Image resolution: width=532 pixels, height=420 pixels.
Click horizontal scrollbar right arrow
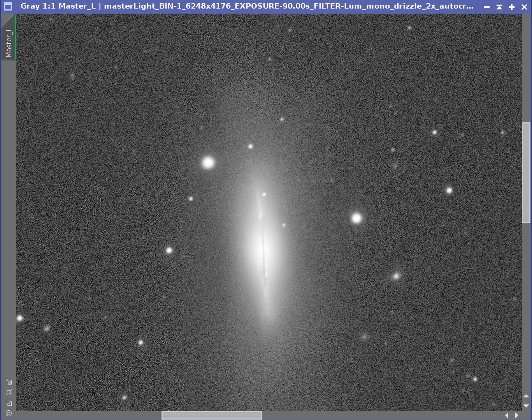[x=516, y=415]
